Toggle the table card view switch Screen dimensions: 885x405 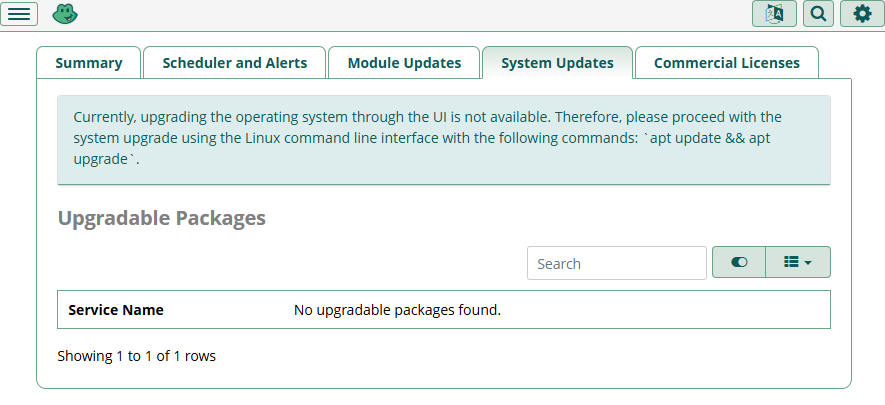(739, 262)
